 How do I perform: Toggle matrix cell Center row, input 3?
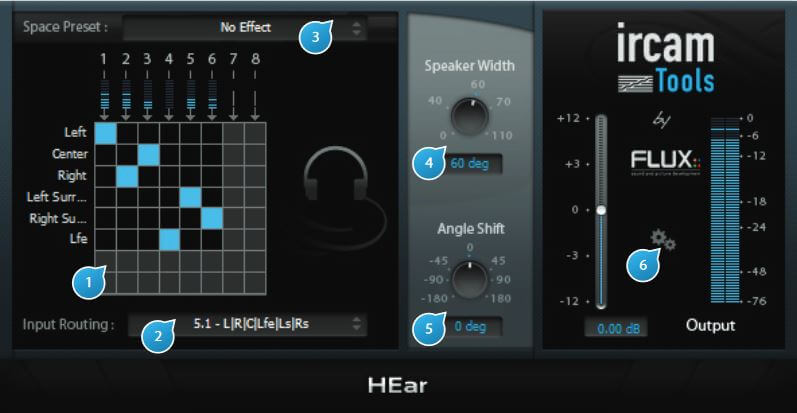[x=148, y=155]
